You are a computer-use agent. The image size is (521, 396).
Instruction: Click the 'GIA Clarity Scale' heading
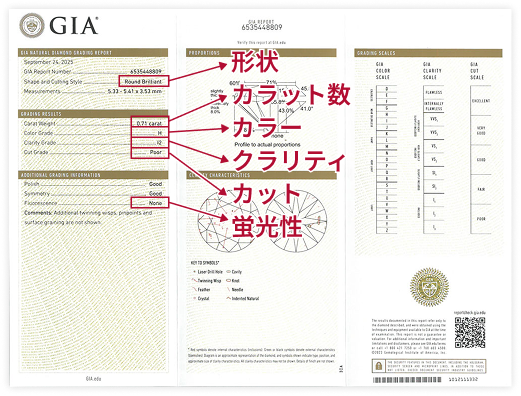click(x=432, y=71)
